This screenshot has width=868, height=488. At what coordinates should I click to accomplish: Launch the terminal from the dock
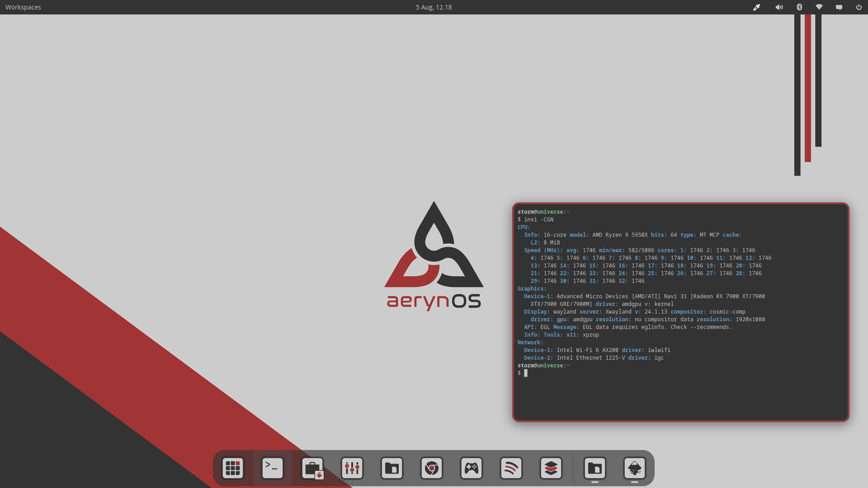point(273,468)
